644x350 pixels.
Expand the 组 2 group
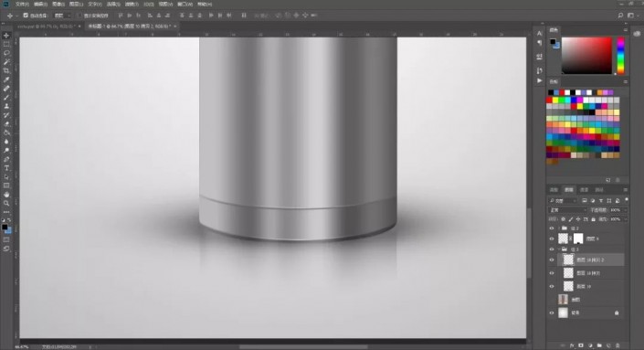pyautogui.click(x=559, y=228)
